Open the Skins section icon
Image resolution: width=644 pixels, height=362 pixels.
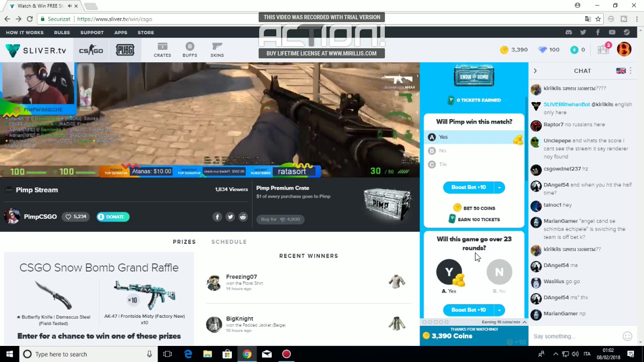tap(217, 50)
